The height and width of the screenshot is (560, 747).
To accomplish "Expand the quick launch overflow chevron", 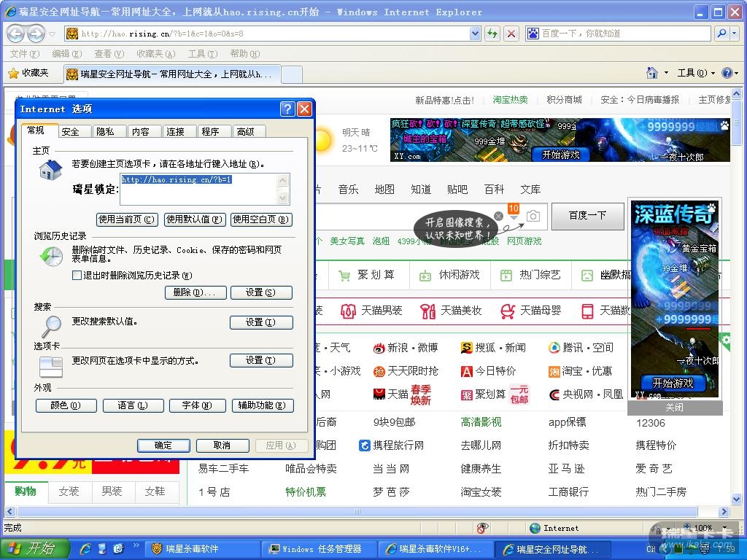I will pos(136,545).
